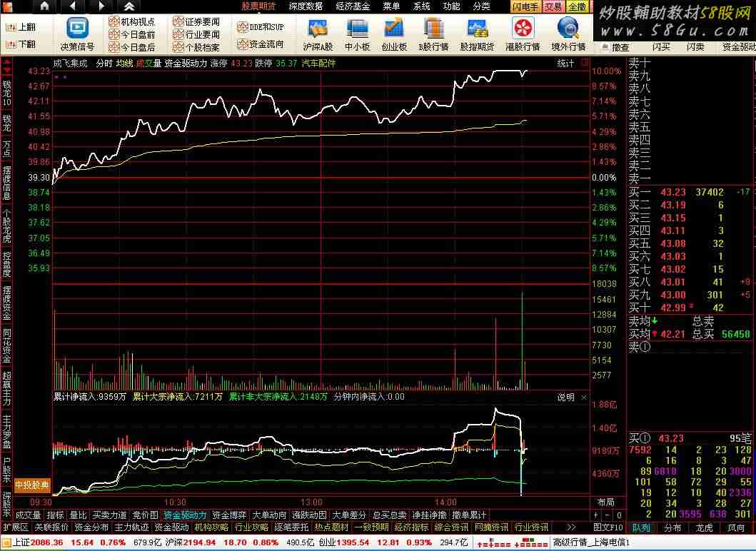The height and width of the screenshot is (551, 756).
Task: Page up with 上翻
Action: (x=21, y=27)
